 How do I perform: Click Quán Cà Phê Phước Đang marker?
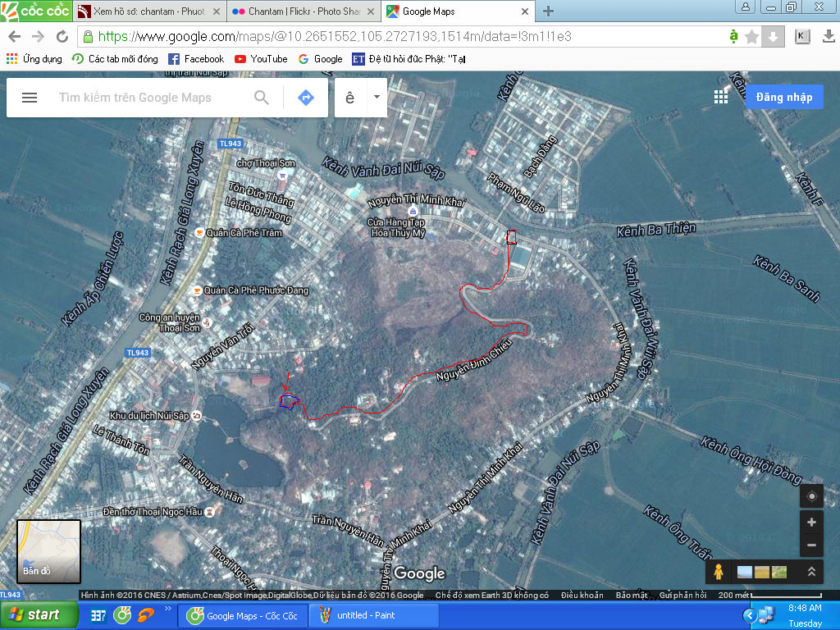pyautogui.click(x=197, y=290)
